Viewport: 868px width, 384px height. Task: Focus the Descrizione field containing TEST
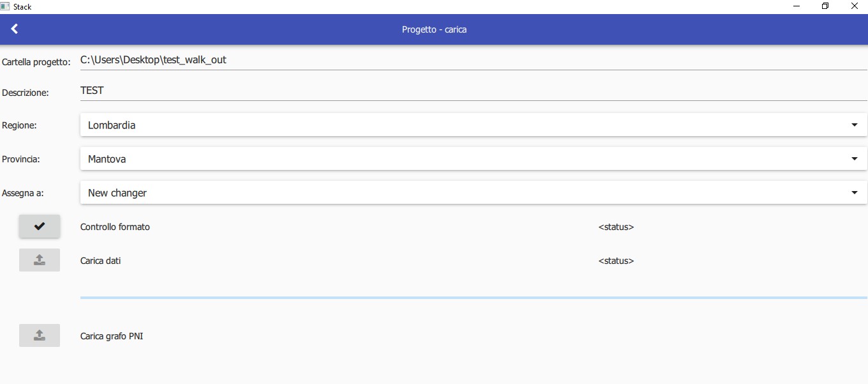point(473,91)
